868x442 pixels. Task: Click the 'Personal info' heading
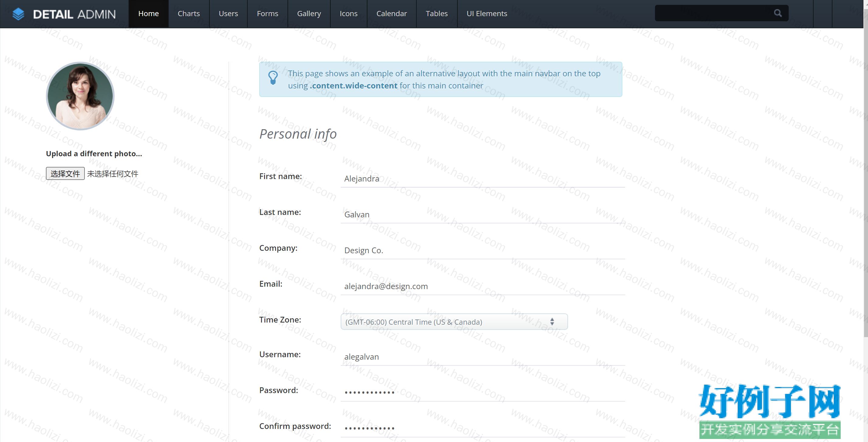click(x=298, y=134)
